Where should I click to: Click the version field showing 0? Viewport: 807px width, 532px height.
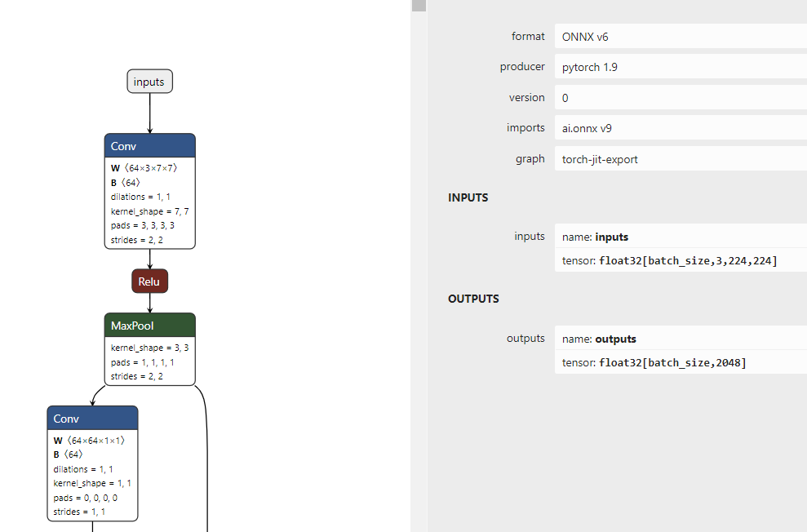point(680,98)
